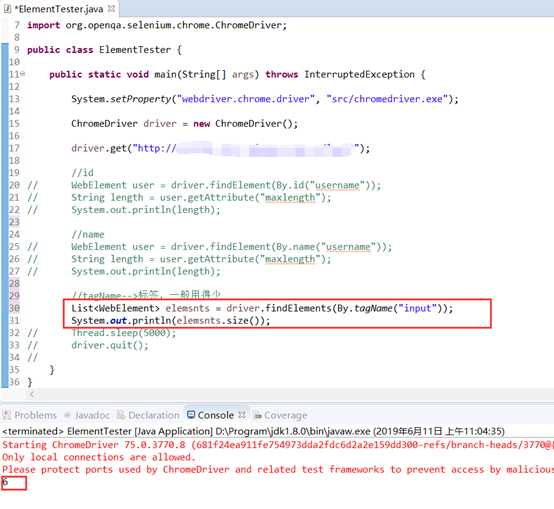554x509 pixels.
Task: Click the InterruptedException text in main signature
Action: pos(359,75)
